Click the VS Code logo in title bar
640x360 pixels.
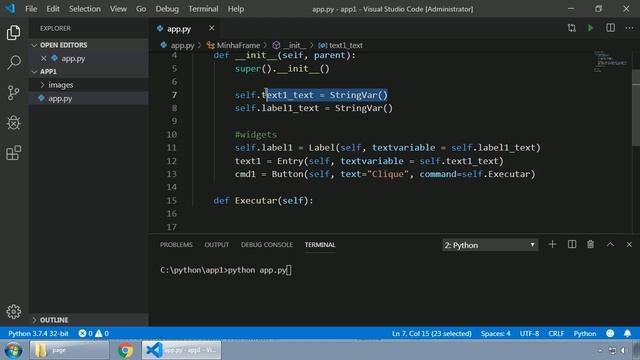pos(10,9)
